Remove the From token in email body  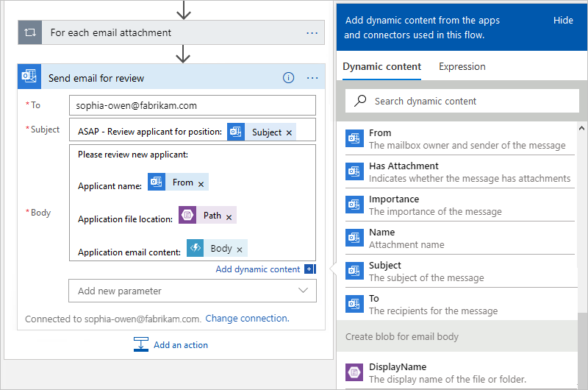[x=201, y=184]
